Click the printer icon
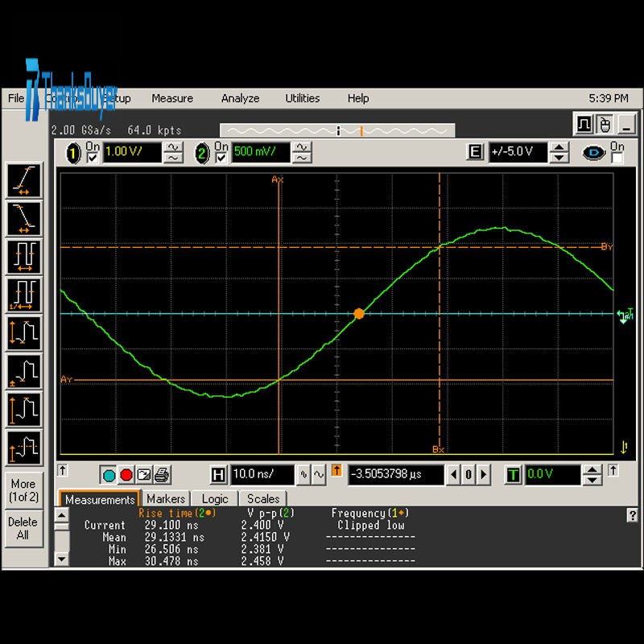 (162, 475)
